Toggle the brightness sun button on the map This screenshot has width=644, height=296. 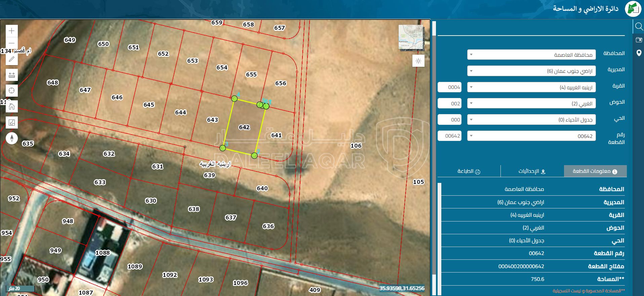point(418,61)
